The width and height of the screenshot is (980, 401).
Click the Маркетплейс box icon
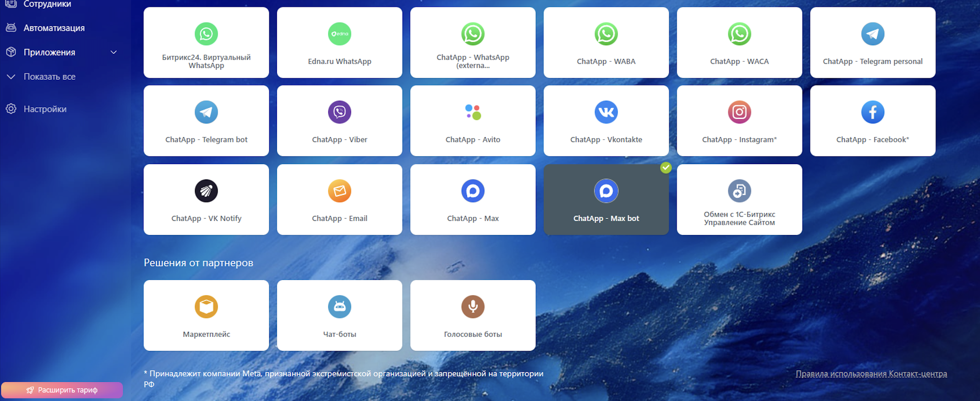206,307
